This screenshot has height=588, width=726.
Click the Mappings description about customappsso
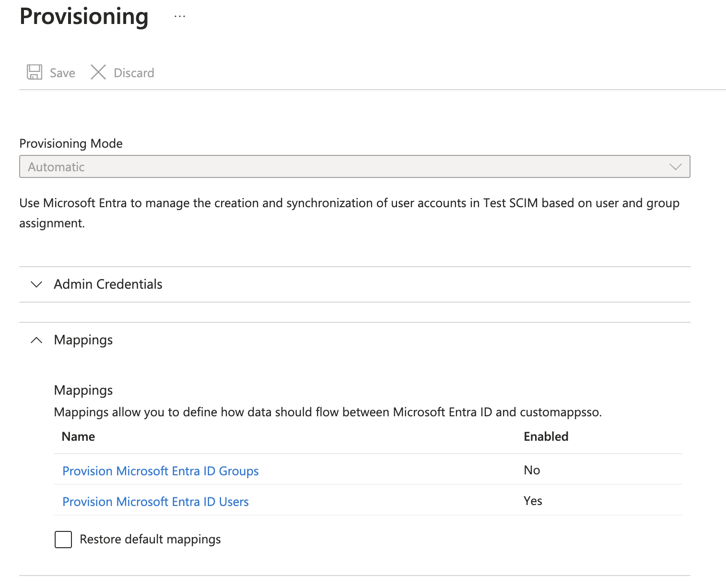[x=328, y=412]
